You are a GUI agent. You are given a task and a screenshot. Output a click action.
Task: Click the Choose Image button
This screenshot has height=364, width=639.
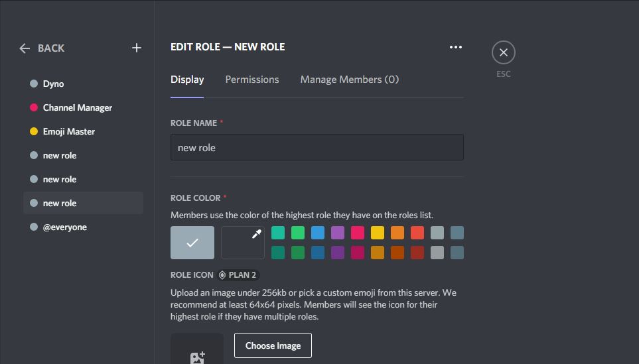[x=273, y=345]
